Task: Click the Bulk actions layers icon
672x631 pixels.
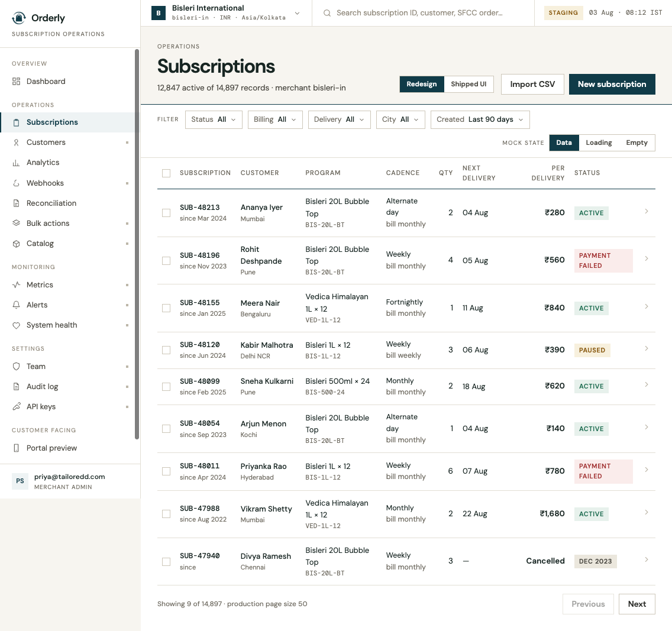Action: [x=17, y=224]
